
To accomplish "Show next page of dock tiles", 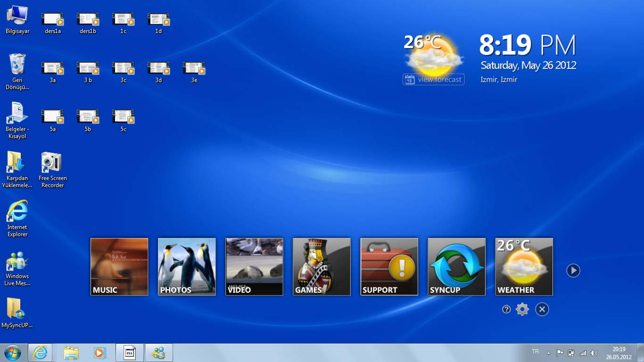I will [573, 270].
